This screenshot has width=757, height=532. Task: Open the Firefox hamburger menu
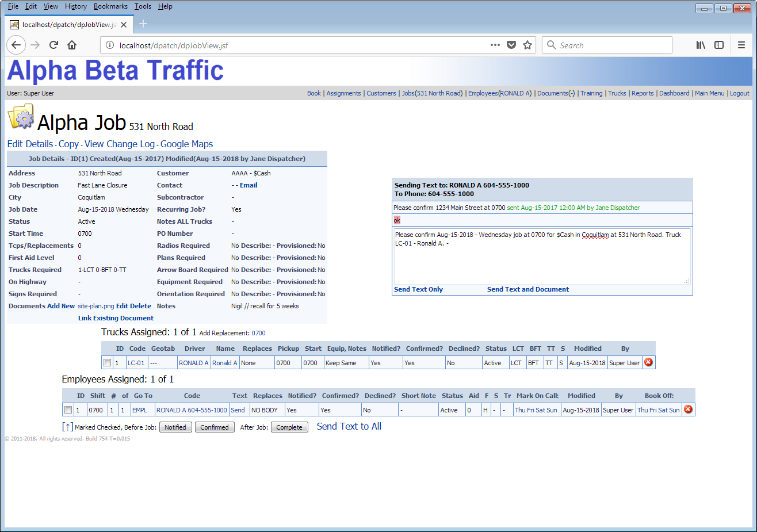point(741,45)
